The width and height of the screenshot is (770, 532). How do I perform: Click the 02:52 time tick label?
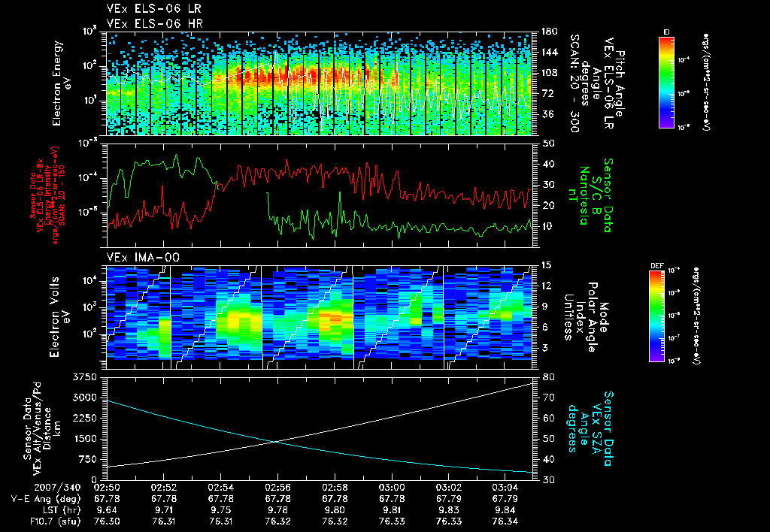(x=163, y=488)
